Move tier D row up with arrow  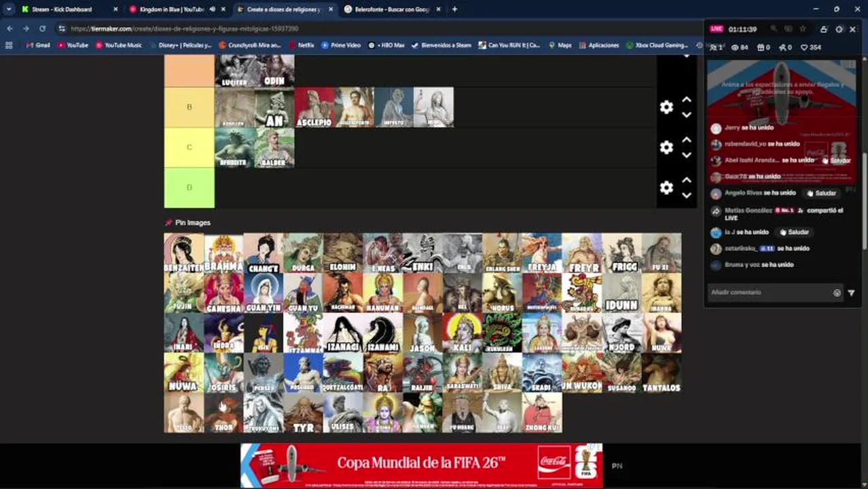tap(687, 180)
